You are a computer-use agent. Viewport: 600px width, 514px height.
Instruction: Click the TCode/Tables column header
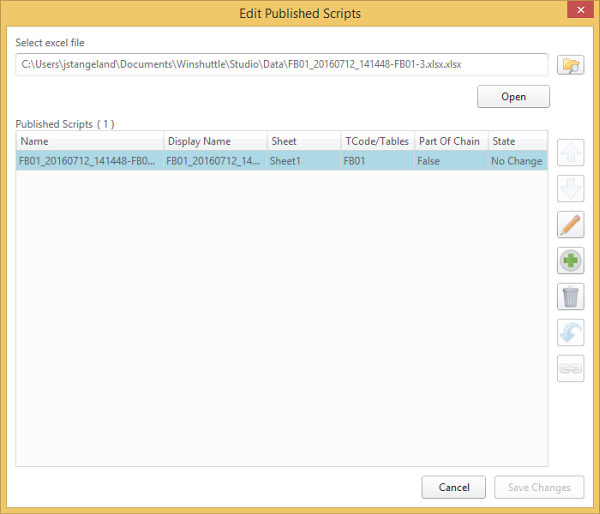pyautogui.click(x=377, y=141)
